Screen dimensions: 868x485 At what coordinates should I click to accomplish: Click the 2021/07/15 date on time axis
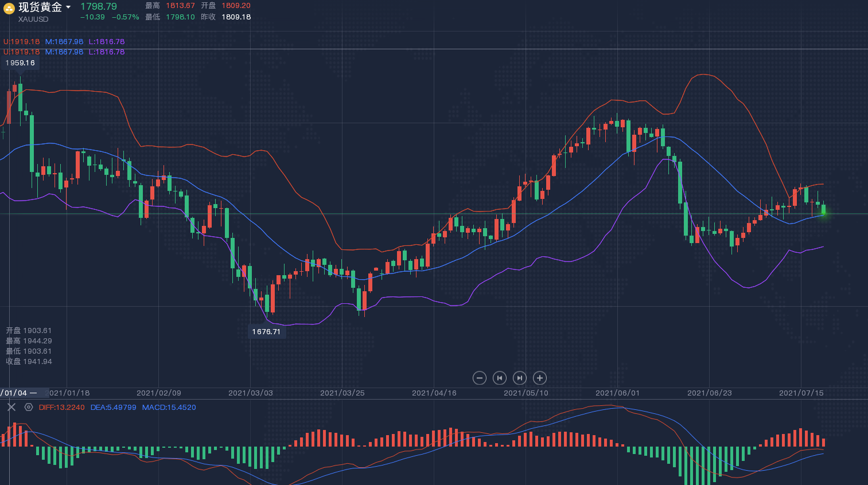pyautogui.click(x=801, y=393)
